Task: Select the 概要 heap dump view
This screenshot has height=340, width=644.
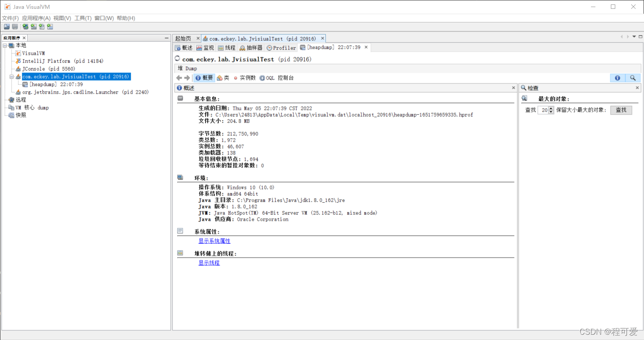Action: point(204,78)
